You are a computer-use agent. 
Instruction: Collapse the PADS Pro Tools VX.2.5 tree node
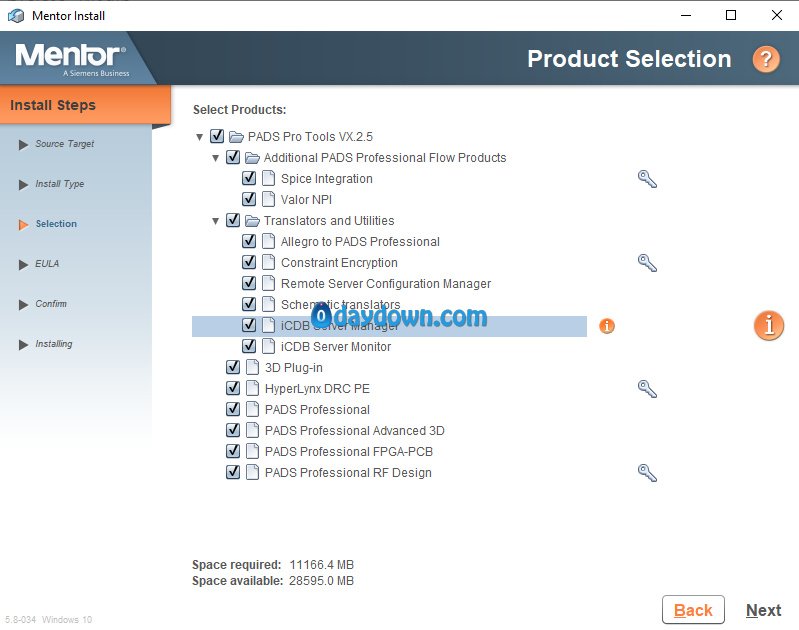point(200,137)
